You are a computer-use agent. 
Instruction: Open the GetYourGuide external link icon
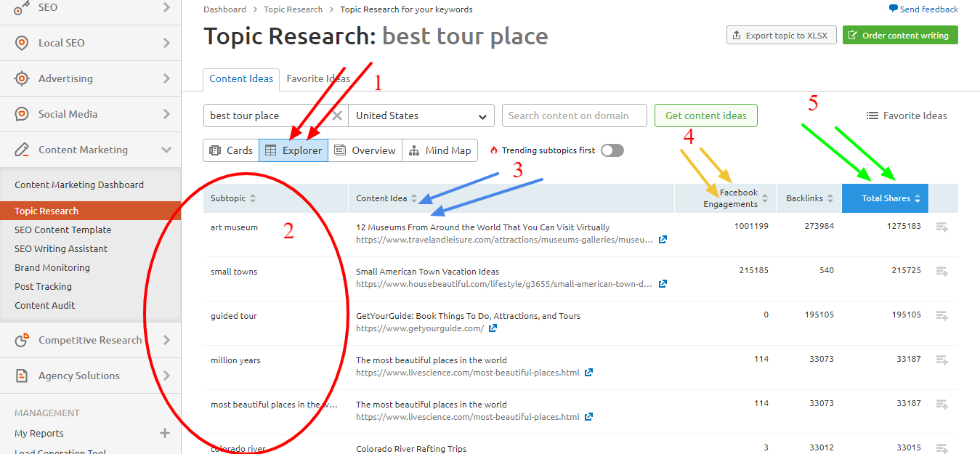(493, 328)
